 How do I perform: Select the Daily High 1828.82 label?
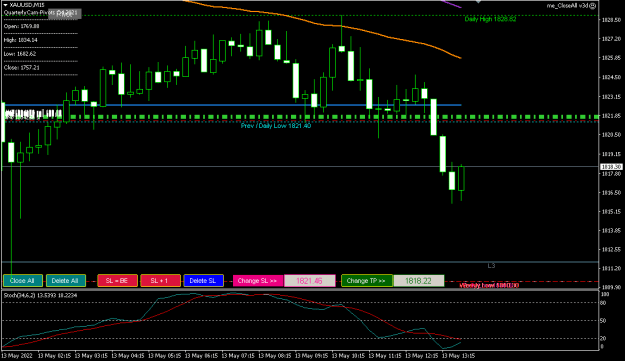click(x=490, y=19)
